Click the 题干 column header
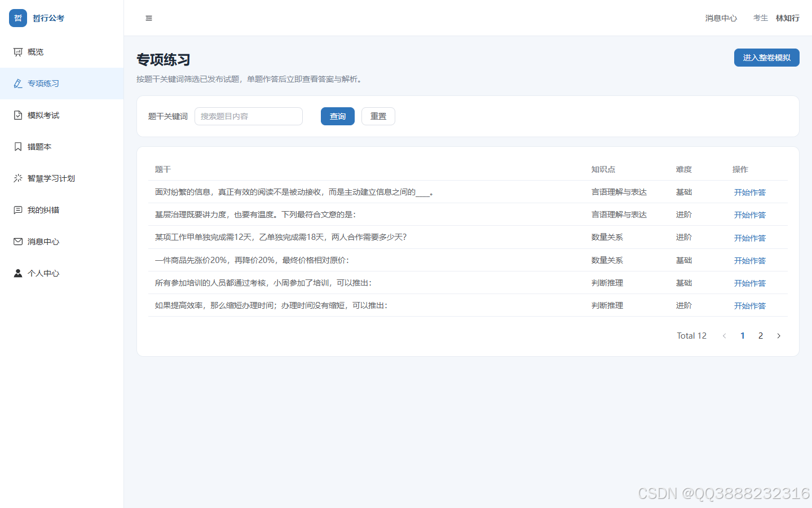812x508 pixels. [163, 169]
